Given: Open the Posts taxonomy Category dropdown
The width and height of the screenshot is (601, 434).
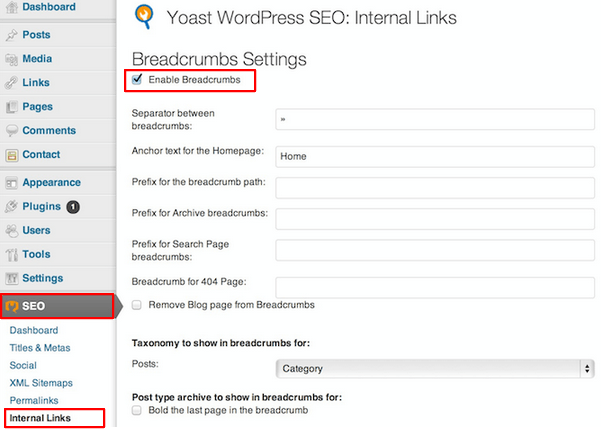Looking at the screenshot, I should tap(435, 369).
